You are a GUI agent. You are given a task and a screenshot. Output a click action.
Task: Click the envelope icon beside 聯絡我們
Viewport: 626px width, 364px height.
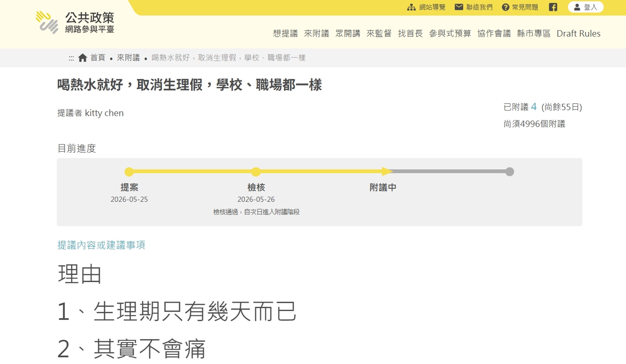[459, 7]
